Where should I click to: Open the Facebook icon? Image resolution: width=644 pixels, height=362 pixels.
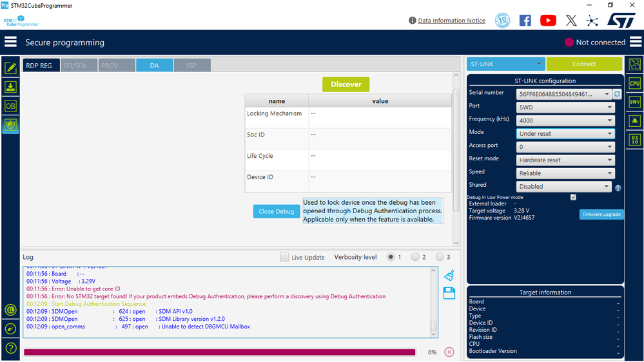coord(525,20)
